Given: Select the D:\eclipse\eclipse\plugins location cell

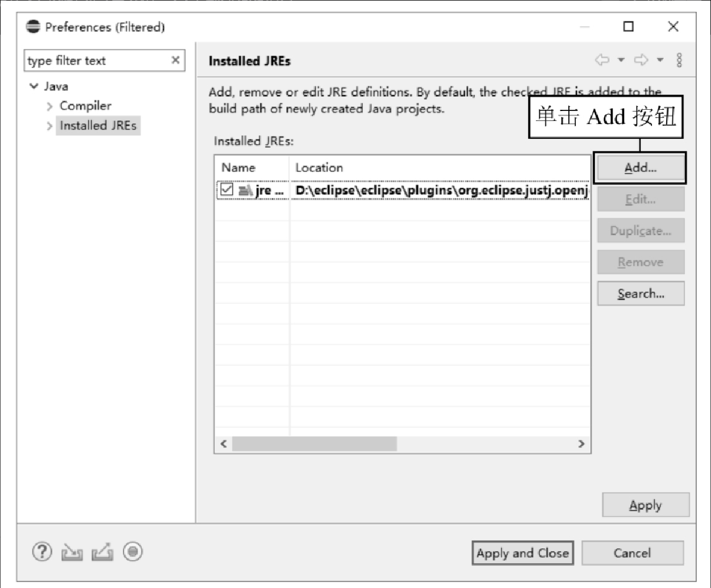Looking at the screenshot, I should pos(441,190).
